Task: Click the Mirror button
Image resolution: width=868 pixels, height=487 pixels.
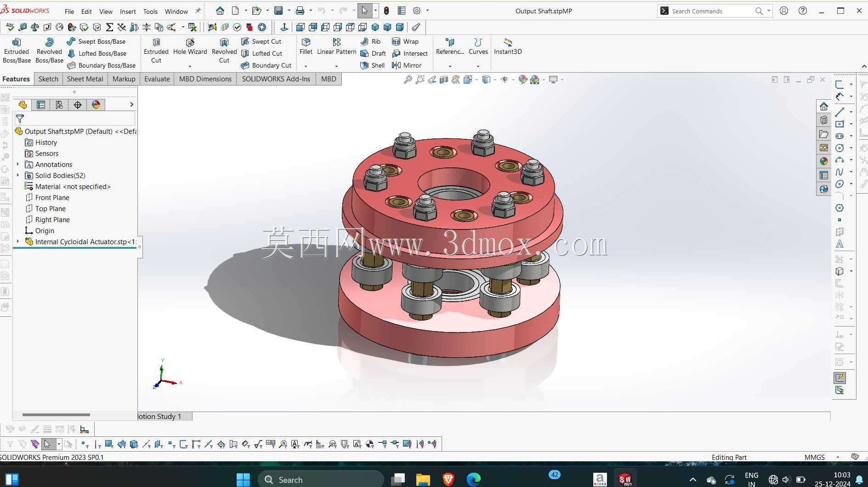Action: coord(407,65)
